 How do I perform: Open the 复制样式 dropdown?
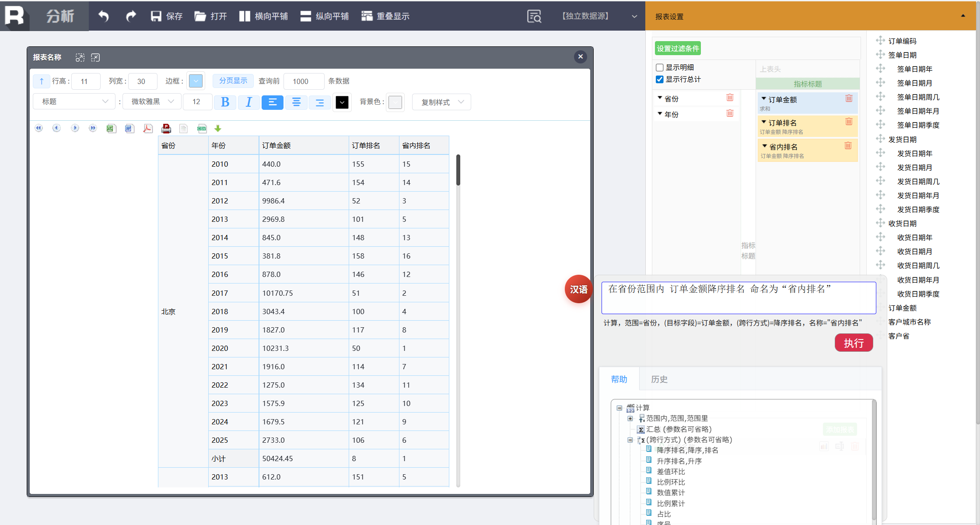pyautogui.click(x=441, y=102)
